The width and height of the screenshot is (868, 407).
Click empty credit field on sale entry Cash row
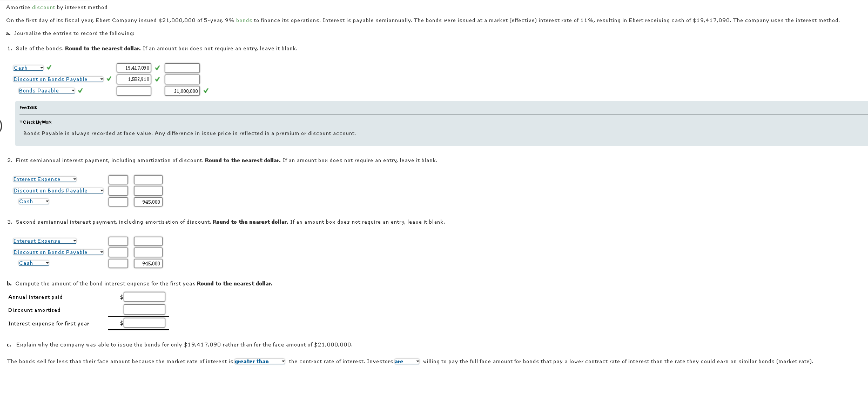(182, 68)
